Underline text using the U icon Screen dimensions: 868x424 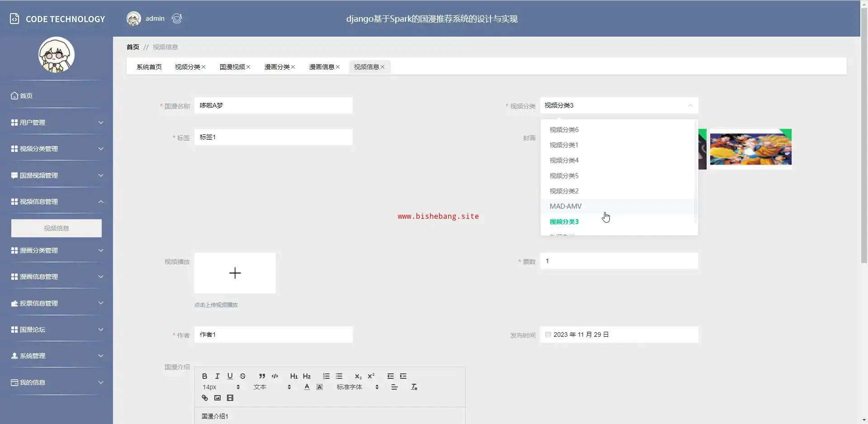230,376
